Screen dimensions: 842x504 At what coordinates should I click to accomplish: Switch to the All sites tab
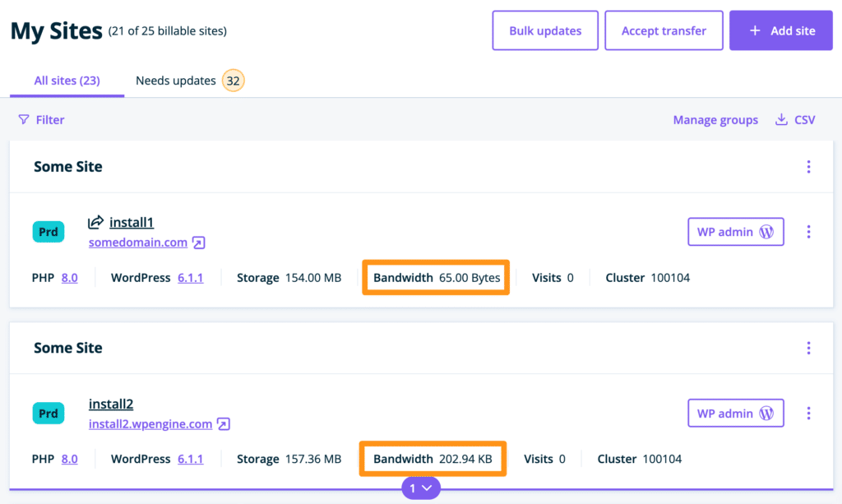[67, 81]
